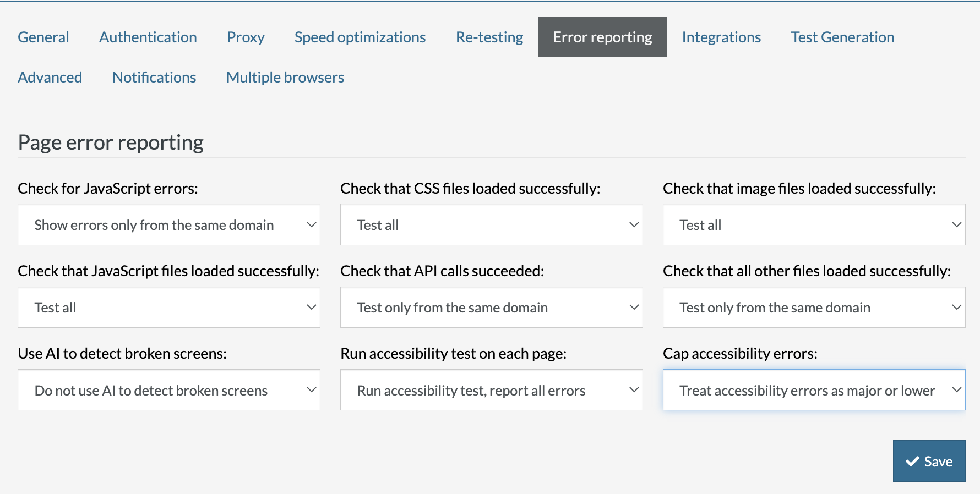Go to the Notifications tab
980x494 pixels.
[x=154, y=78]
